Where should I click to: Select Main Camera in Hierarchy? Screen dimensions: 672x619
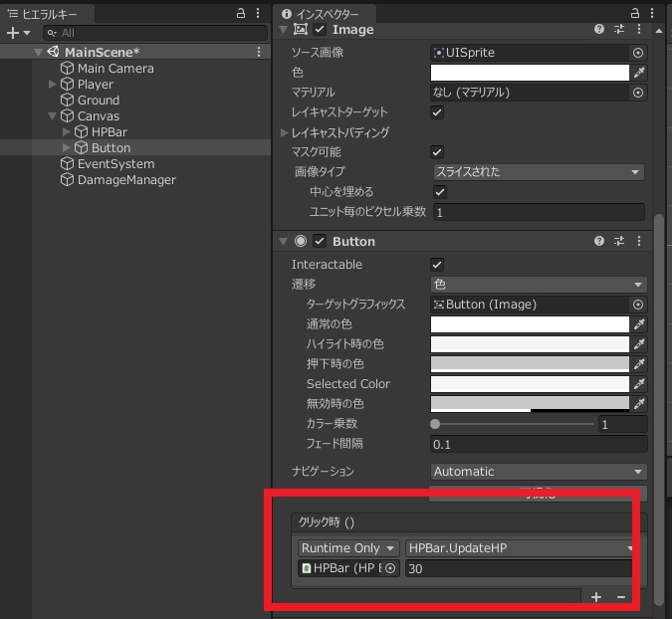115,68
